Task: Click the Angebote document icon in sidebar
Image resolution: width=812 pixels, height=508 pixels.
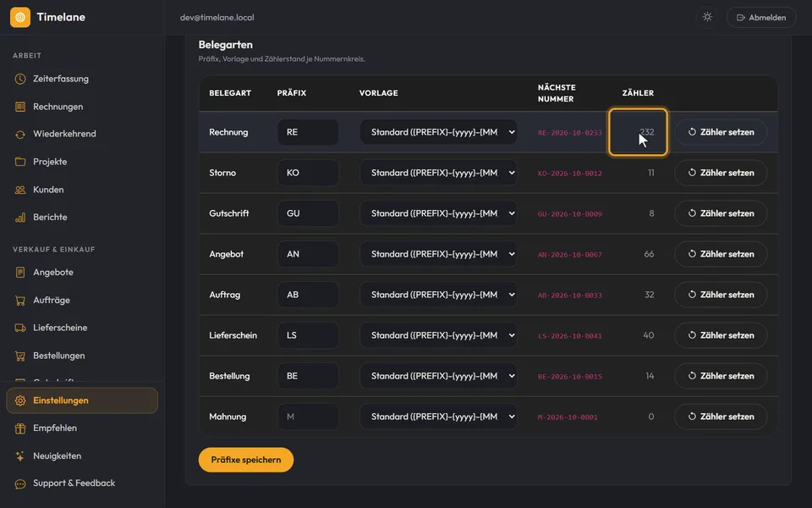Action: [20, 272]
